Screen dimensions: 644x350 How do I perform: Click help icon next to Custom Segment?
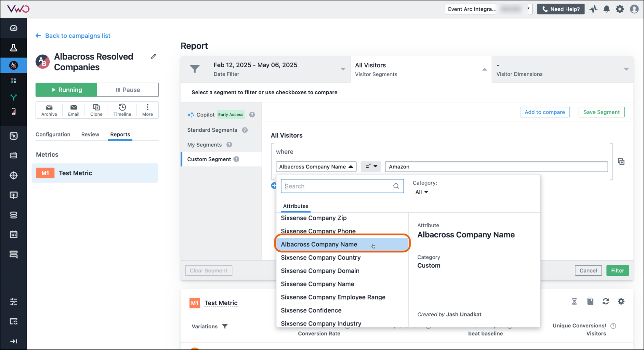coord(236,159)
